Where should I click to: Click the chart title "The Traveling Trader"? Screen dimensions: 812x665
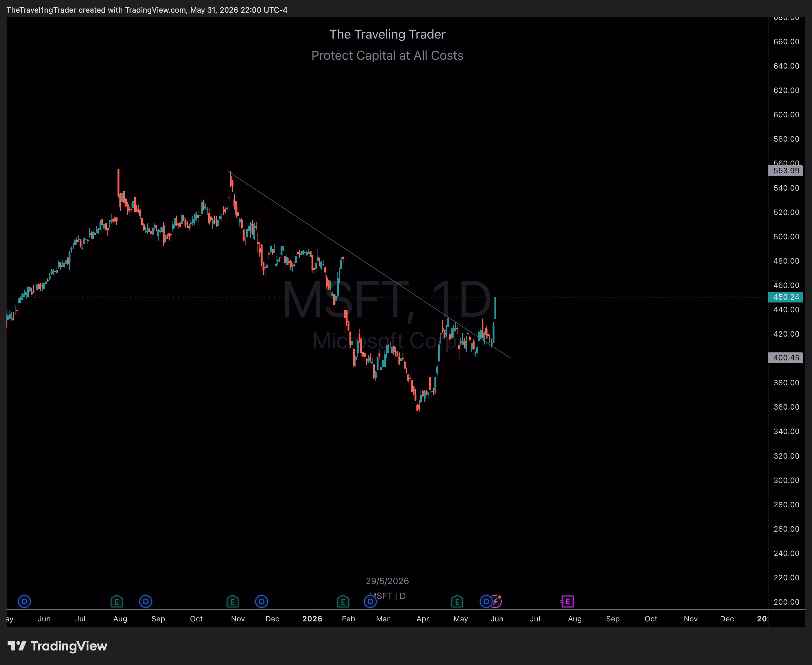coord(387,34)
